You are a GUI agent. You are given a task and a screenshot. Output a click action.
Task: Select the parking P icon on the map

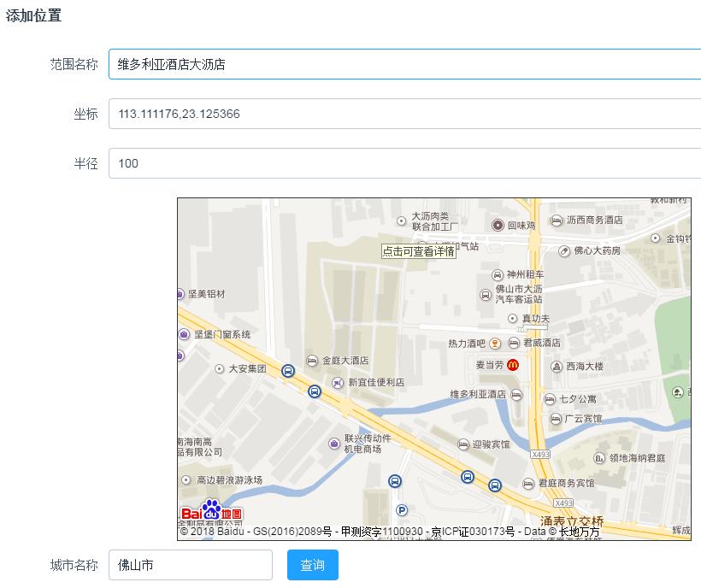click(x=403, y=509)
